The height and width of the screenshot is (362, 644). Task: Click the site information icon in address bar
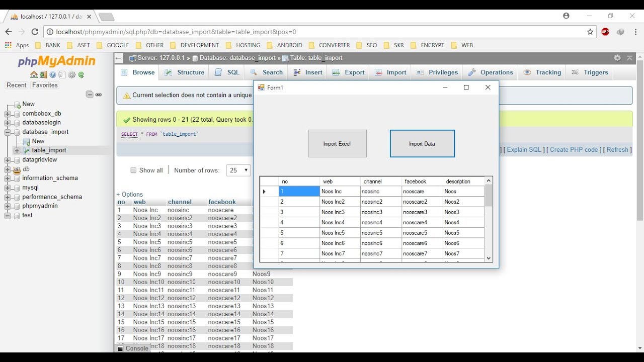[50, 32]
